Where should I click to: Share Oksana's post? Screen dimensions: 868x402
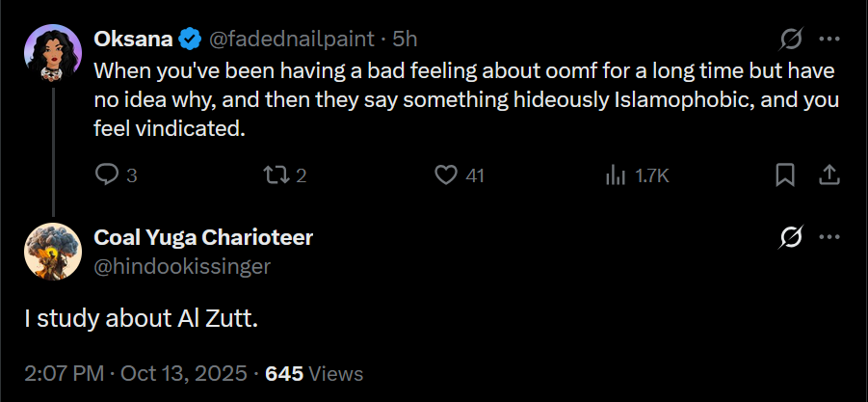(x=828, y=175)
